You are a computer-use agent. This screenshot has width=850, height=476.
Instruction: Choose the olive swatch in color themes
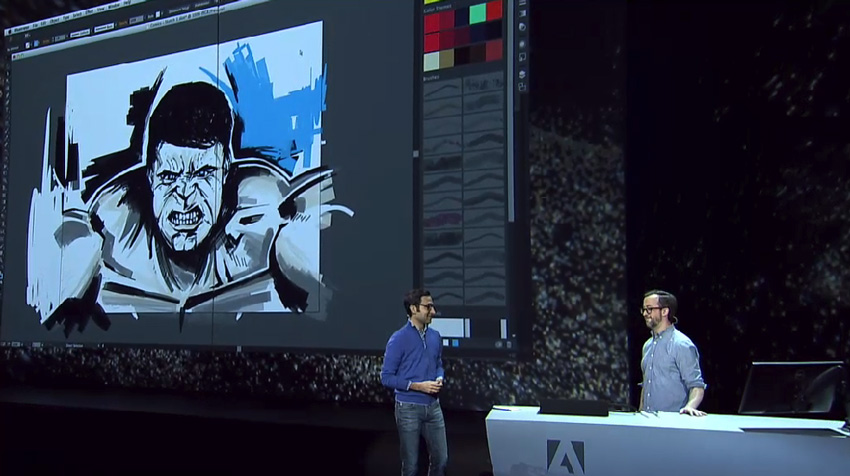coord(447,58)
